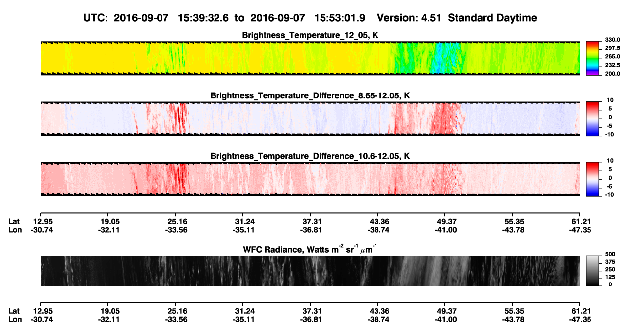Click latitude 55.35 on the axis above WFC title
The height and width of the screenshot is (330, 644).
point(514,221)
